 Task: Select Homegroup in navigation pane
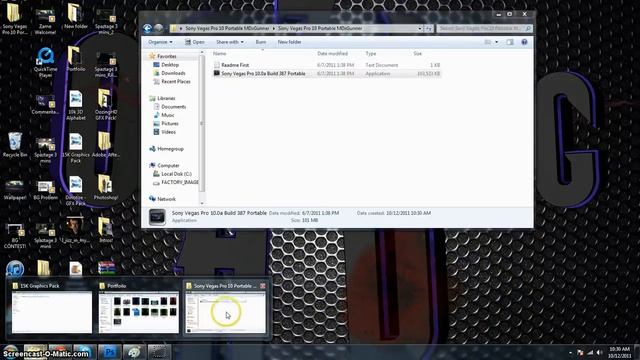click(170, 149)
